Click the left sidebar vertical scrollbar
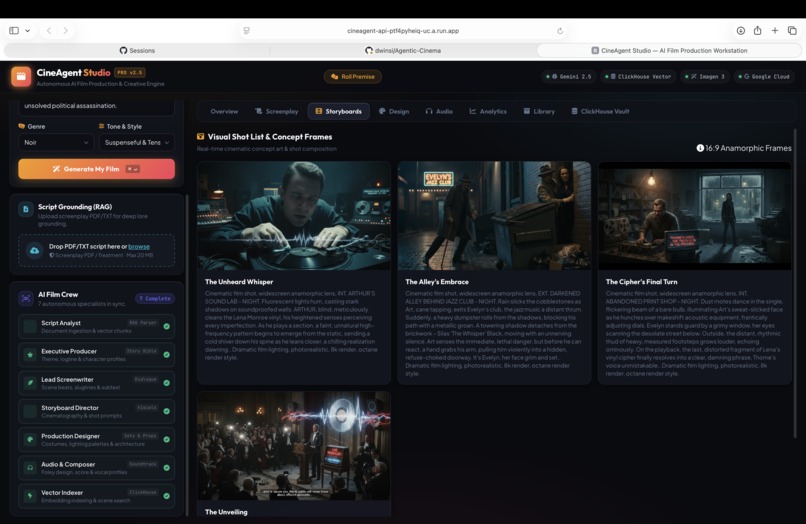This screenshot has width=806, height=524. (187, 355)
